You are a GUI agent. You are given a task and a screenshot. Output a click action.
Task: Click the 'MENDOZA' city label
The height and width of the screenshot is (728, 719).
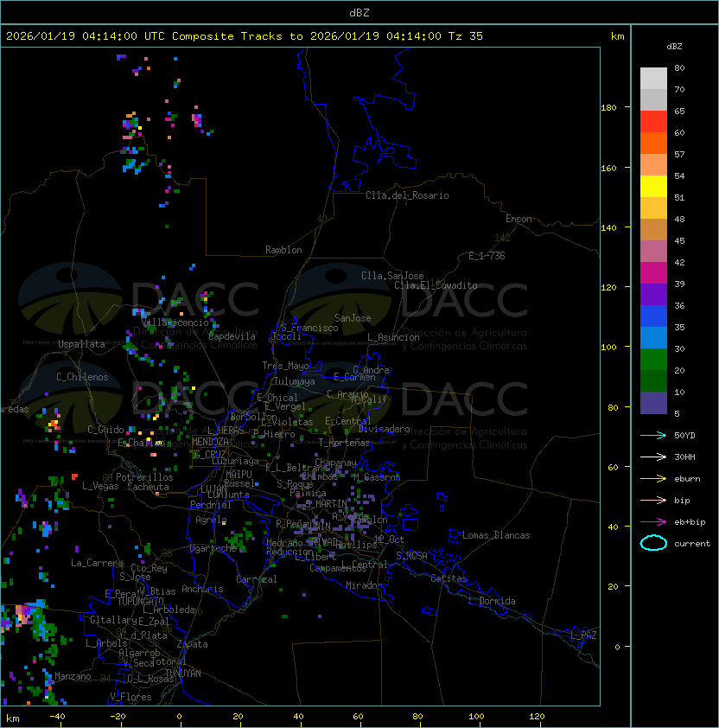coord(210,442)
